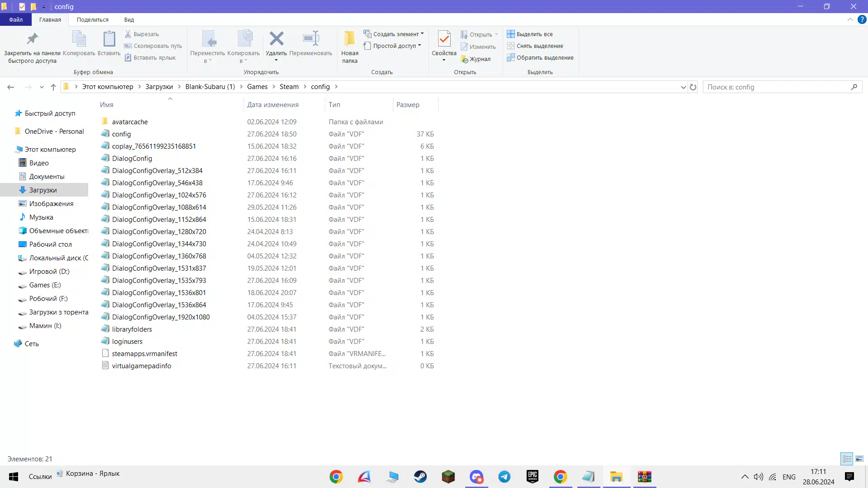Launch Epic Games from the taskbar

[533, 477]
